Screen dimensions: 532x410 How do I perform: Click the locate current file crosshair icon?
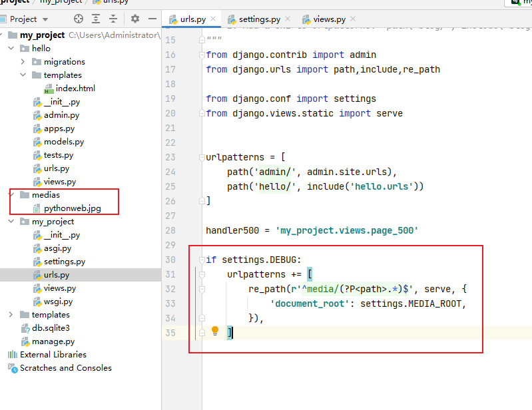79,19
